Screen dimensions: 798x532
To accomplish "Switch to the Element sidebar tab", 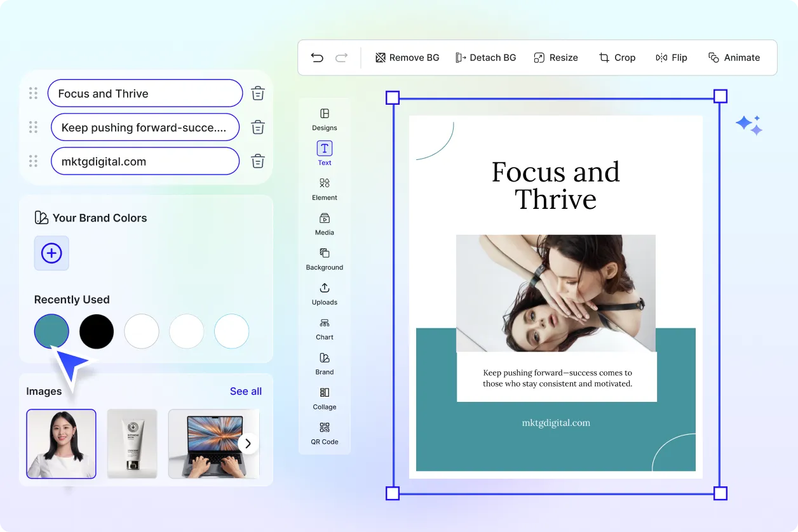I will pyautogui.click(x=325, y=189).
